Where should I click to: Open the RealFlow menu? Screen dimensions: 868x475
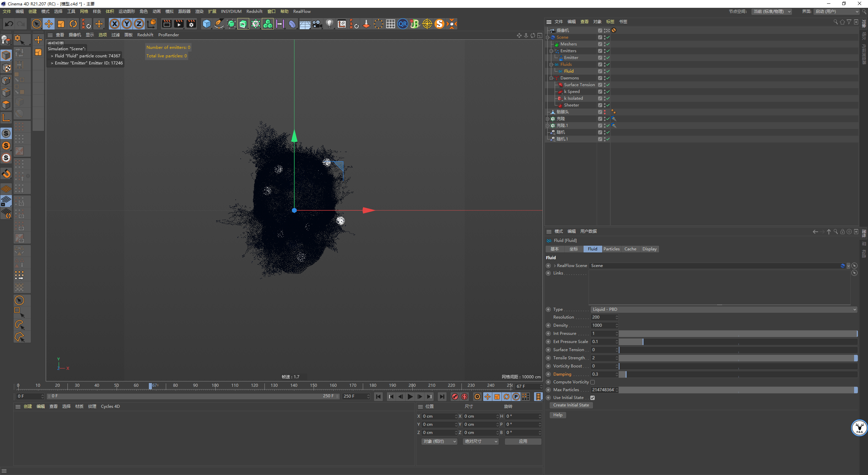pos(302,11)
